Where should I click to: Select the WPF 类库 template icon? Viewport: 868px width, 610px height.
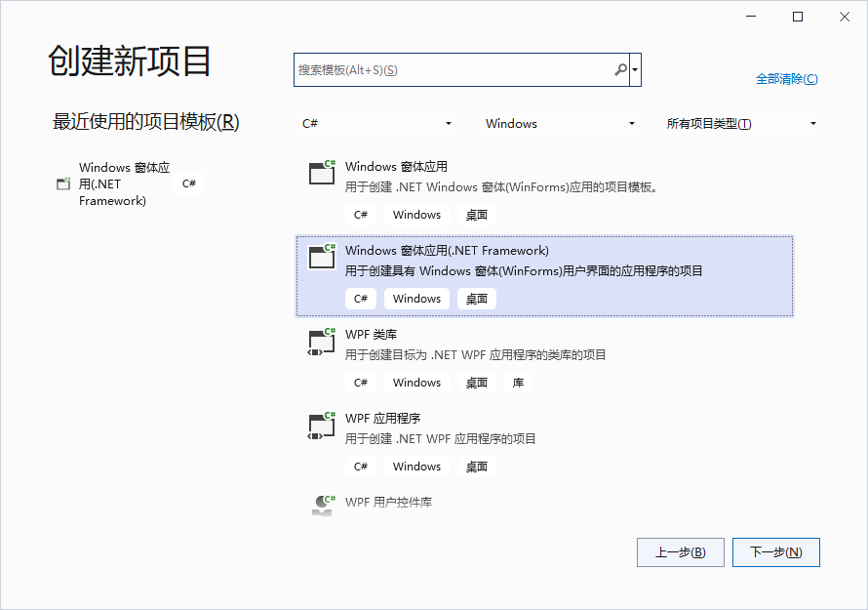click(x=320, y=340)
